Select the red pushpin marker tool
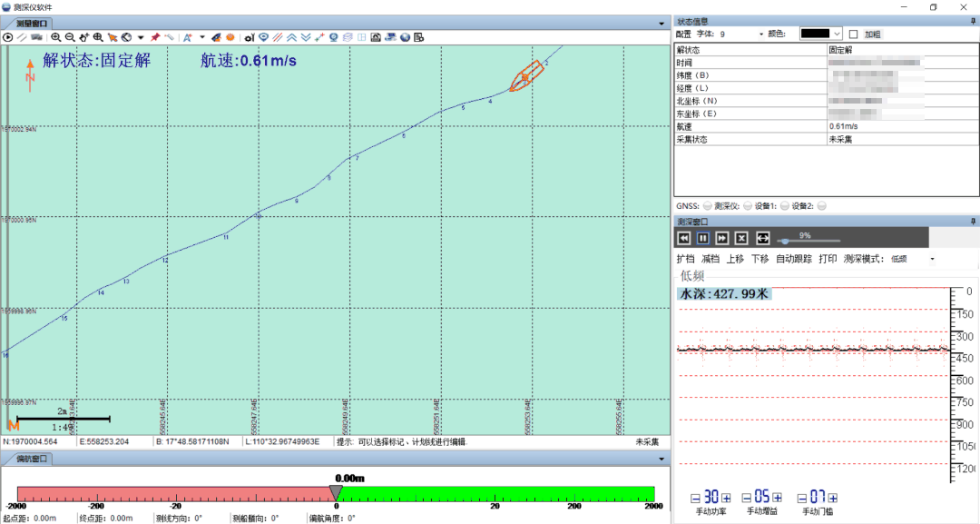Image resolution: width=980 pixels, height=524 pixels. tap(155, 37)
